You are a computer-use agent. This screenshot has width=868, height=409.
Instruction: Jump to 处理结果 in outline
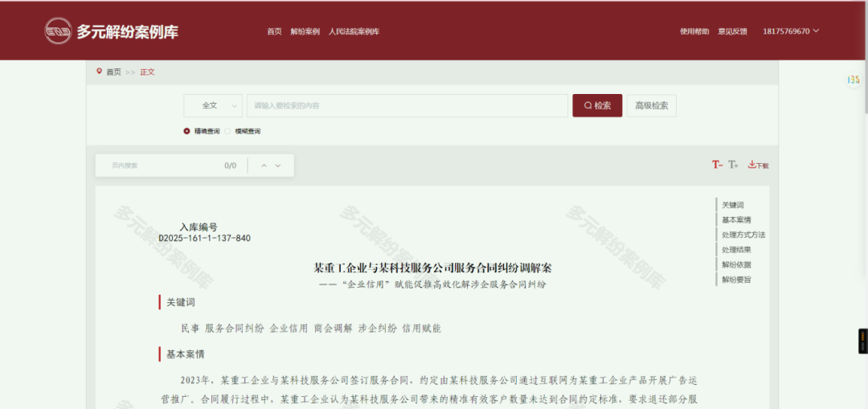736,250
